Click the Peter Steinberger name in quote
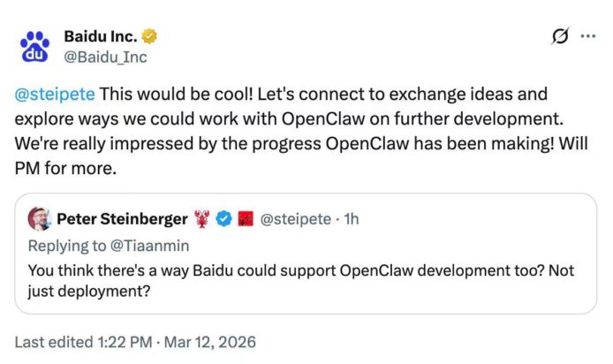The image size is (613, 364). [122, 218]
